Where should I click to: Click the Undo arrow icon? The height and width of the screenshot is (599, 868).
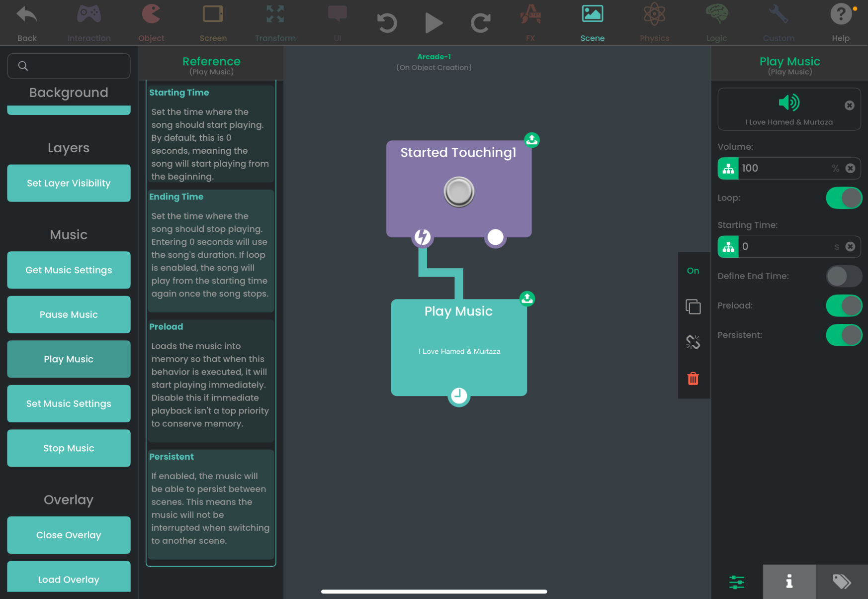[x=387, y=23]
